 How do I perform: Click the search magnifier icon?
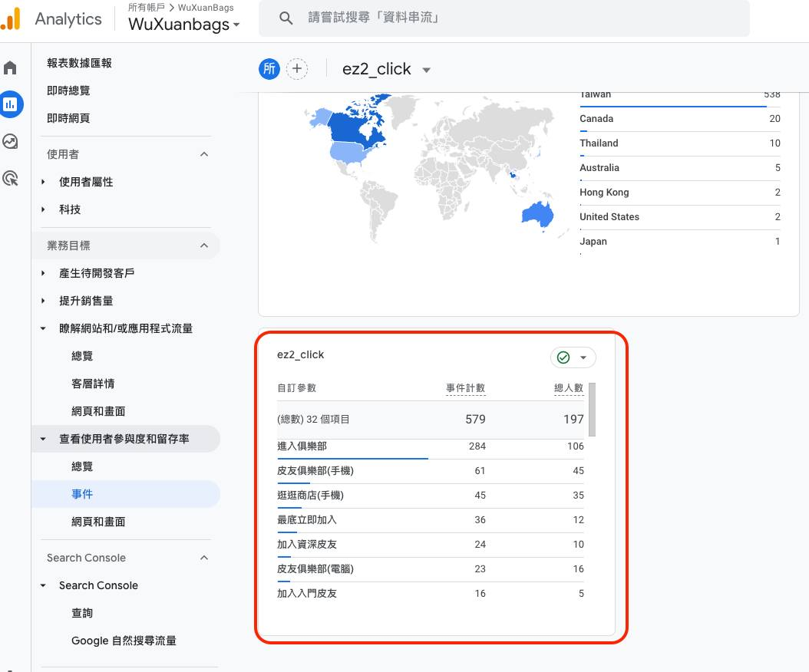[x=286, y=18]
